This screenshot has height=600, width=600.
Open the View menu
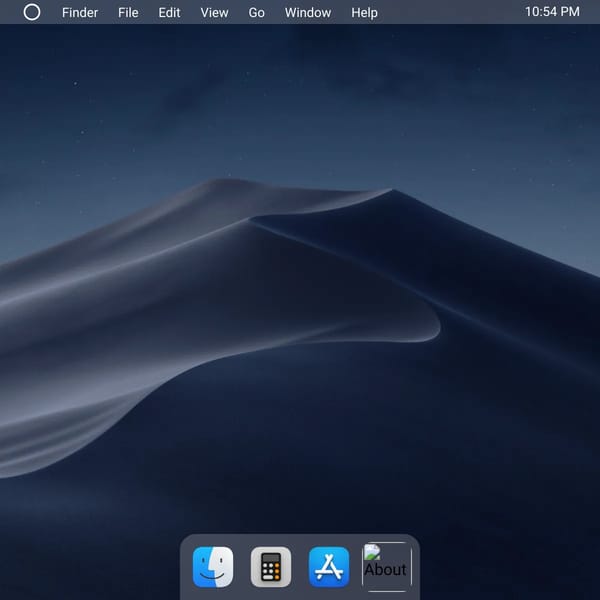click(214, 13)
